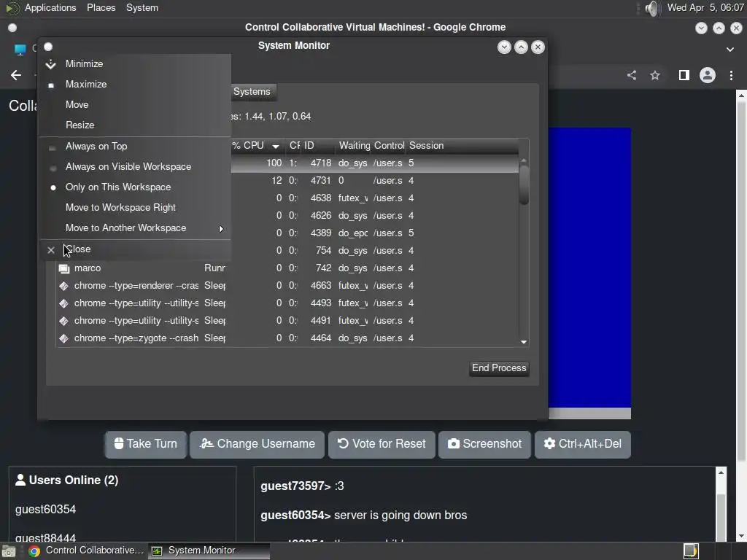747x560 pixels.
Task: Click the volume speaker icon
Action: pyautogui.click(x=651, y=8)
